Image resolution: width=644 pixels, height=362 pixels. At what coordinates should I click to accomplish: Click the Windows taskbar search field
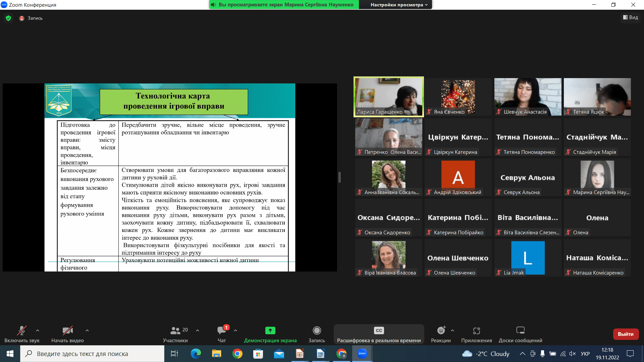point(92,354)
